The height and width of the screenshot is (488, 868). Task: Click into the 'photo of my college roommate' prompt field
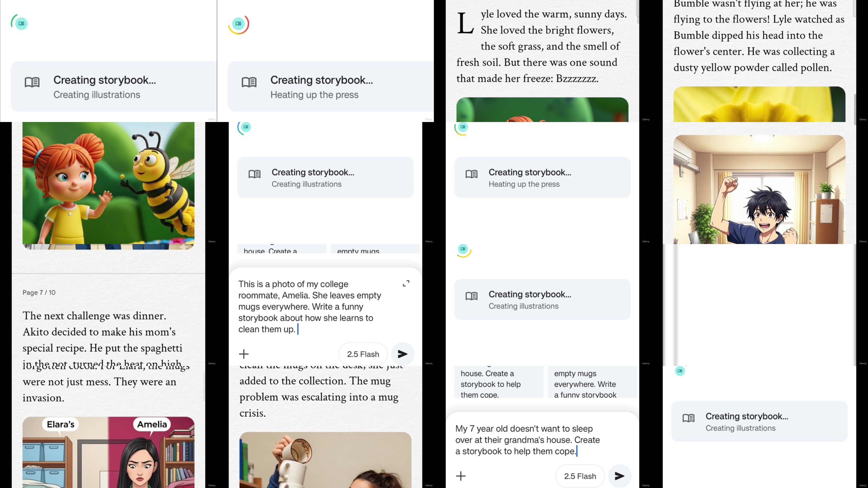point(310,306)
